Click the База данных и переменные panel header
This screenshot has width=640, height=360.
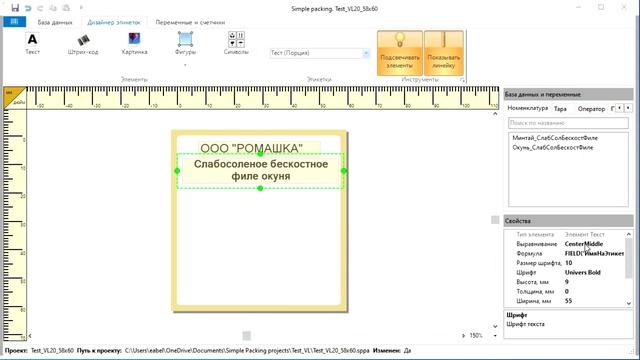pos(568,94)
